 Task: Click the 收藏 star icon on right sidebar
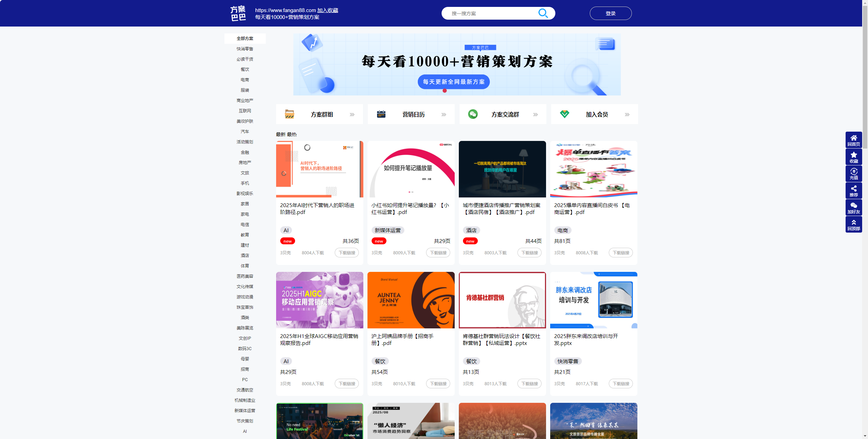(854, 154)
